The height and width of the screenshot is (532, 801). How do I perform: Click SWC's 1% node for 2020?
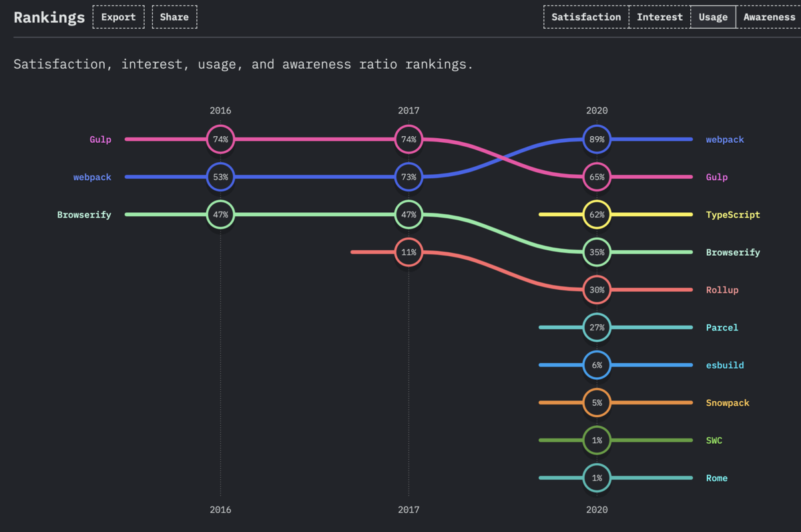point(597,441)
